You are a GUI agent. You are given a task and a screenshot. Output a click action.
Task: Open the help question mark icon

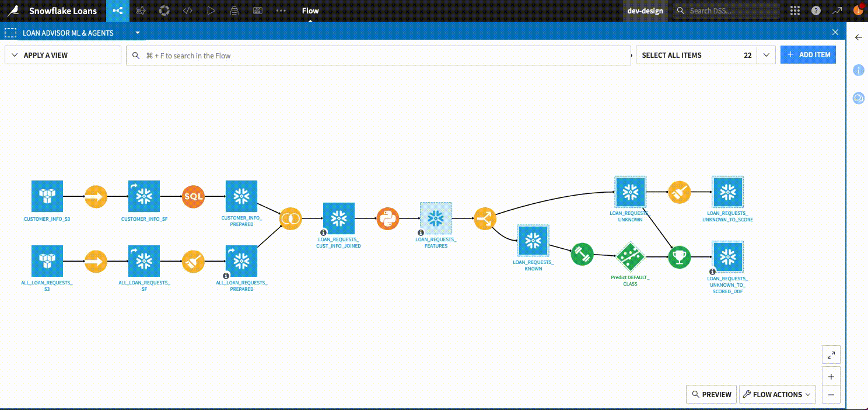click(816, 11)
